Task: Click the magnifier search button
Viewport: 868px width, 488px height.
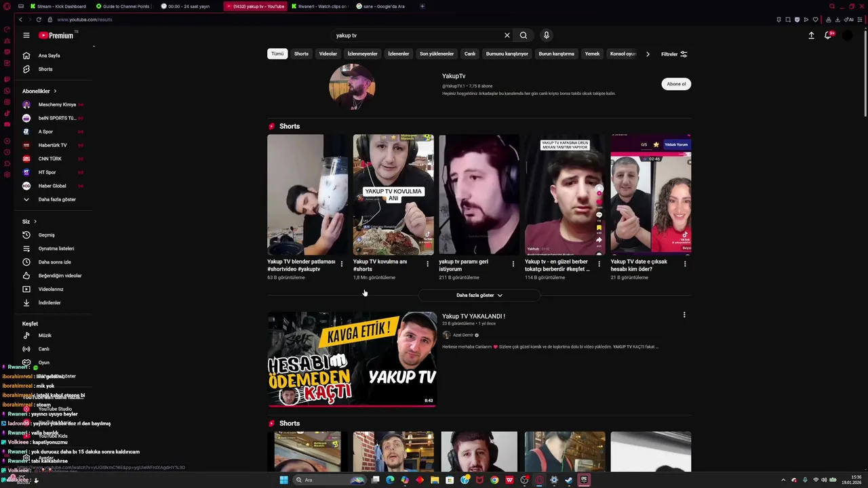Action: [x=524, y=35]
